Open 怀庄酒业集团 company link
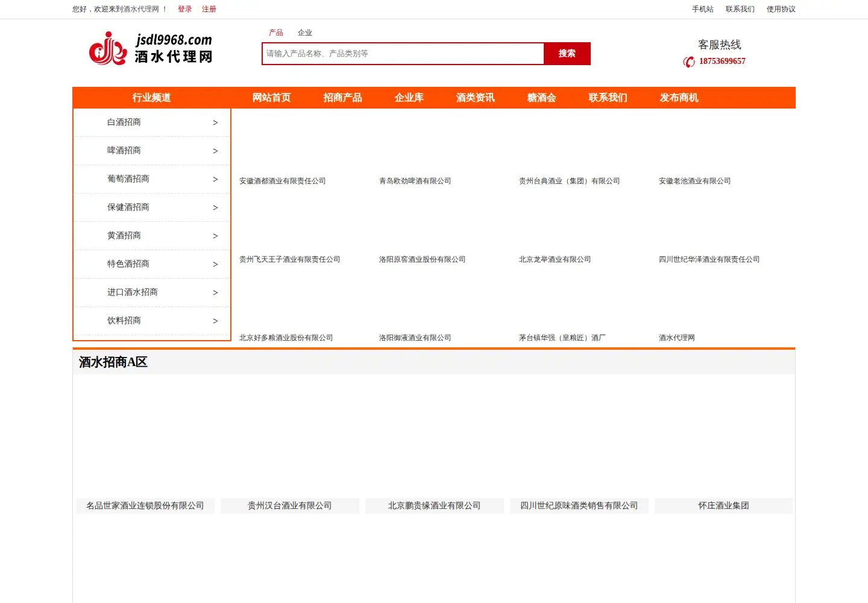Image resolution: width=868 pixels, height=603 pixels. click(x=724, y=506)
